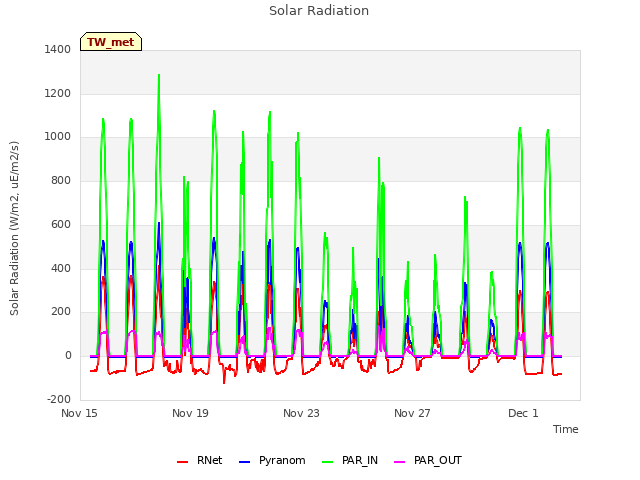Screen dimensions: 640x480
Task: Click the 200 y-axis tick label
Action: 61,312
